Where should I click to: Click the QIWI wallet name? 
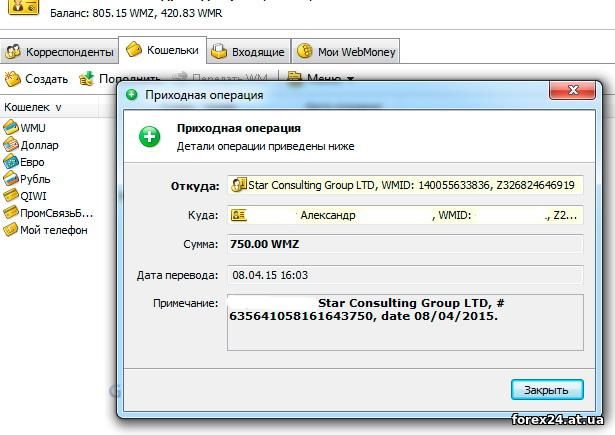(33, 196)
